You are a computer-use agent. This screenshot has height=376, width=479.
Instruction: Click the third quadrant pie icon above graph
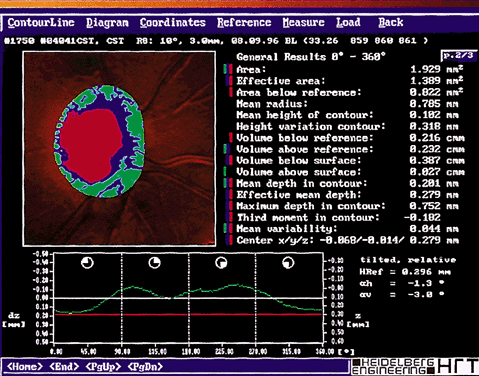221,263
